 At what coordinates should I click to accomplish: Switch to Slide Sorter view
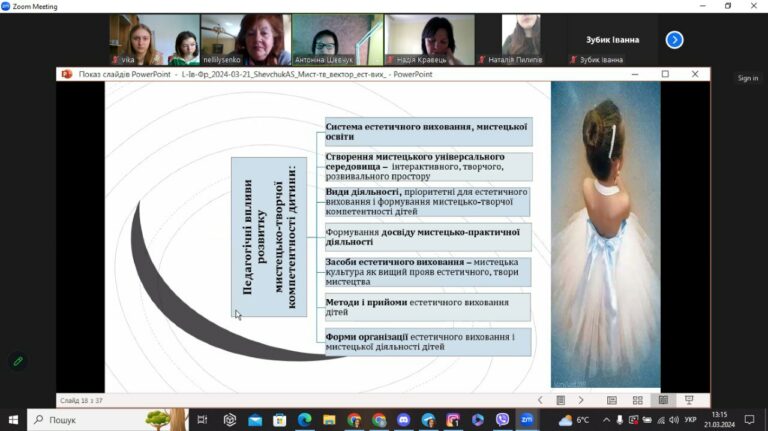(x=638, y=400)
